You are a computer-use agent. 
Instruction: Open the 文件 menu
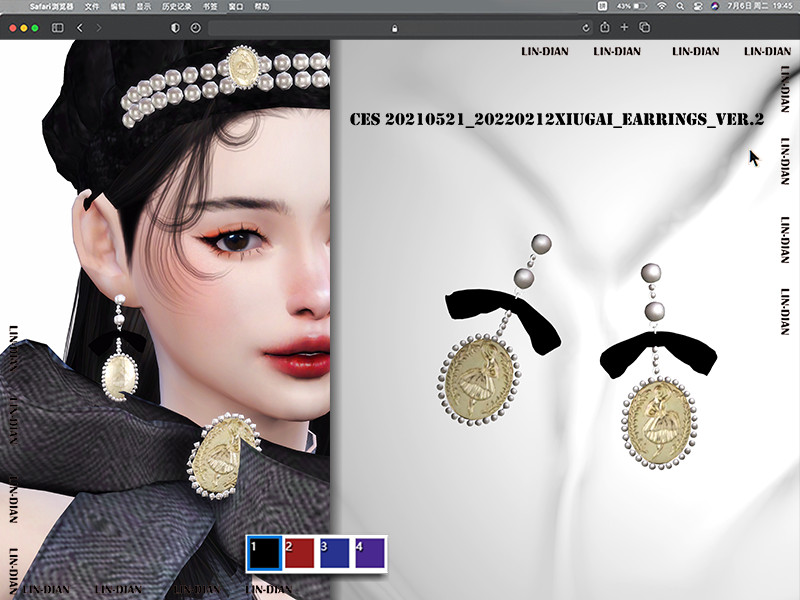[91, 6]
